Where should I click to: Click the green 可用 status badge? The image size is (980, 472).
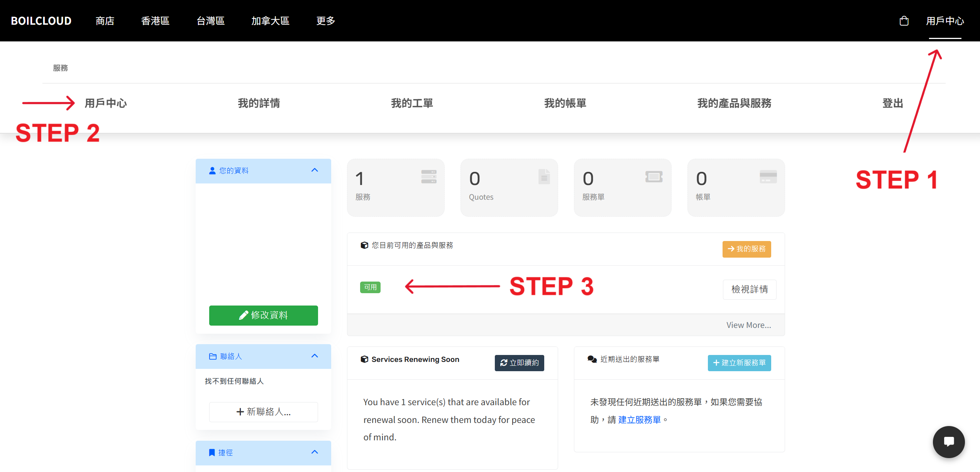tap(370, 287)
